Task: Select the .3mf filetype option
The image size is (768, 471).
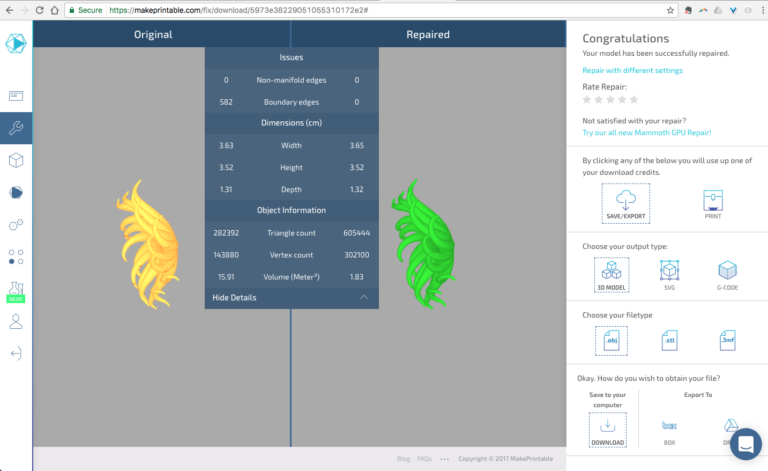Action: coord(727,342)
